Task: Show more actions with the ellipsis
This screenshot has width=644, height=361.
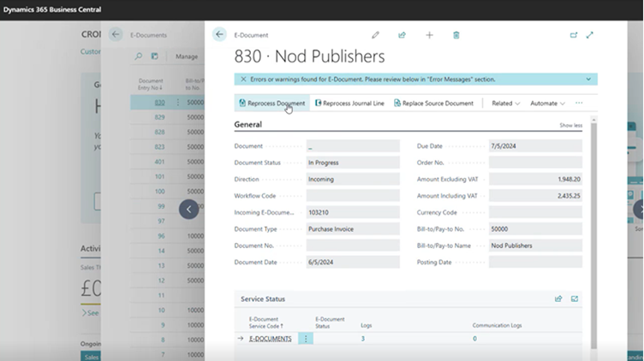Action: (x=579, y=103)
